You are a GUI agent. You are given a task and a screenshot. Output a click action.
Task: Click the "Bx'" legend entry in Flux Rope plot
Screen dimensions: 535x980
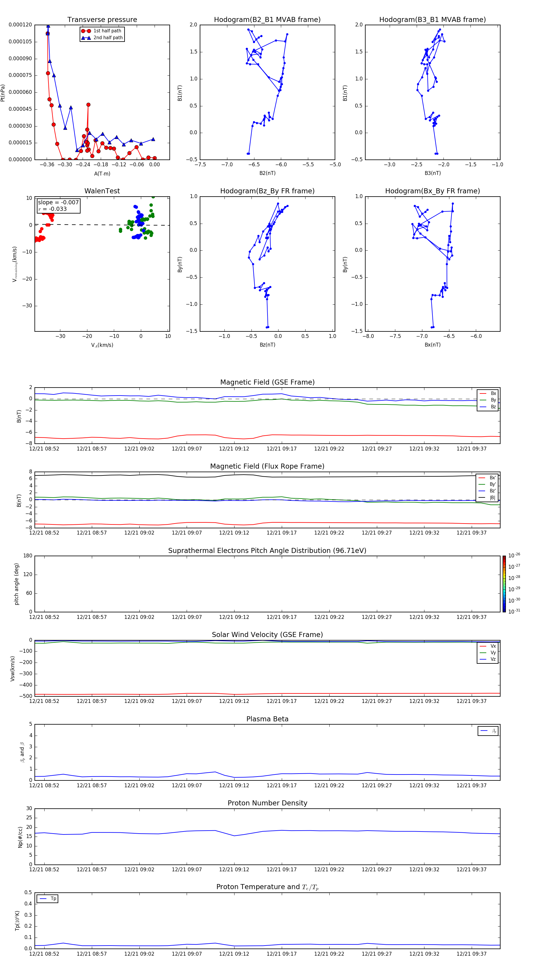(x=487, y=478)
